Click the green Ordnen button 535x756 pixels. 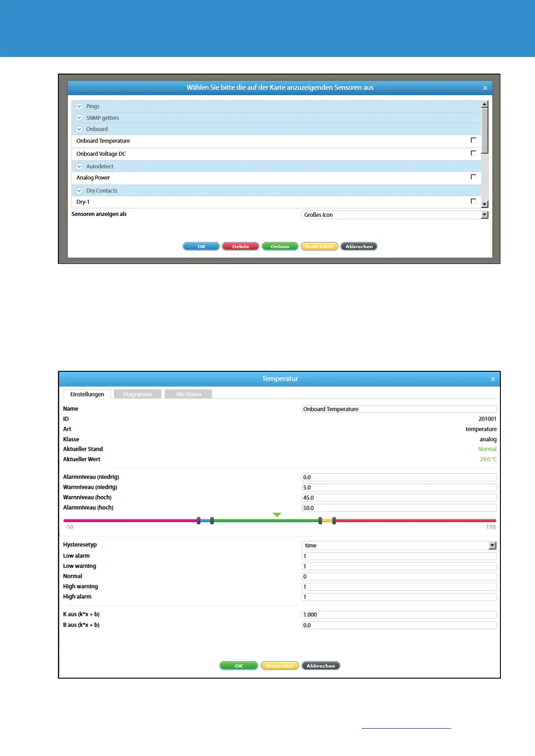(x=280, y=246)
